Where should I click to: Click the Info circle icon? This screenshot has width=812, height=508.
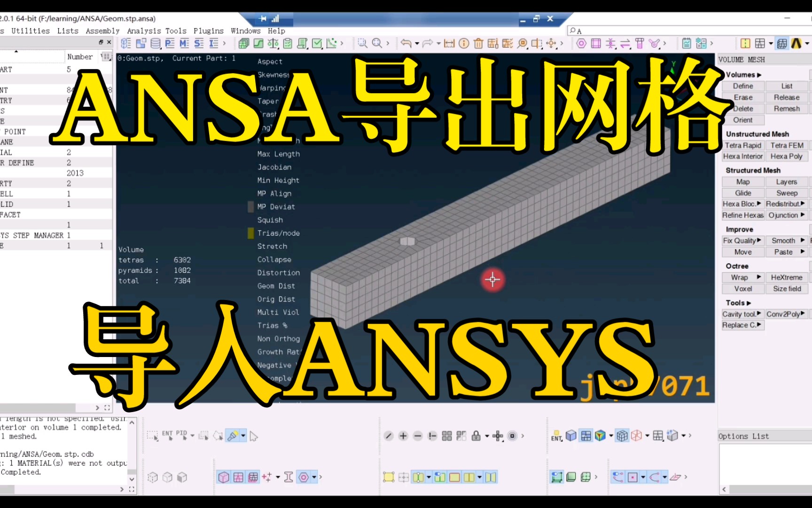click(464, 44)
